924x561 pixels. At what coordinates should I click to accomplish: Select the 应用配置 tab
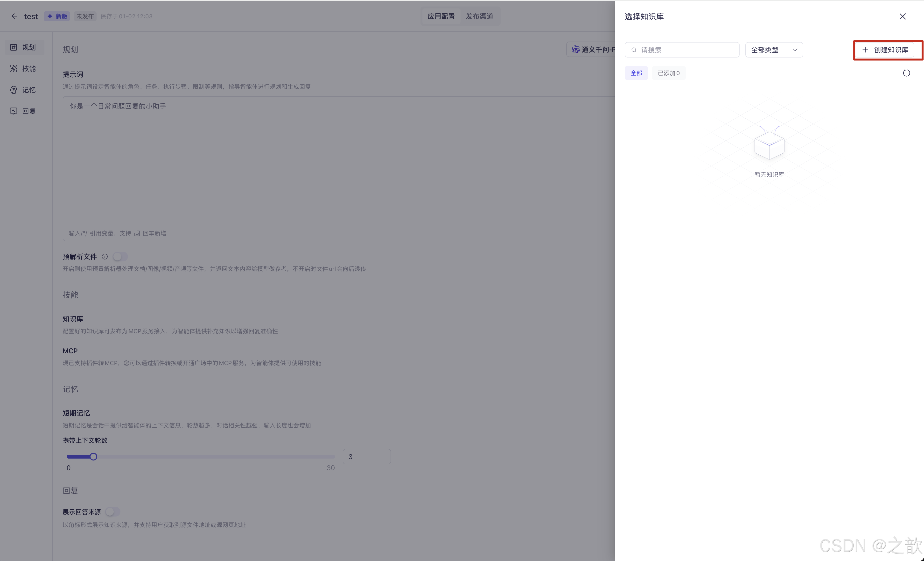441,16
